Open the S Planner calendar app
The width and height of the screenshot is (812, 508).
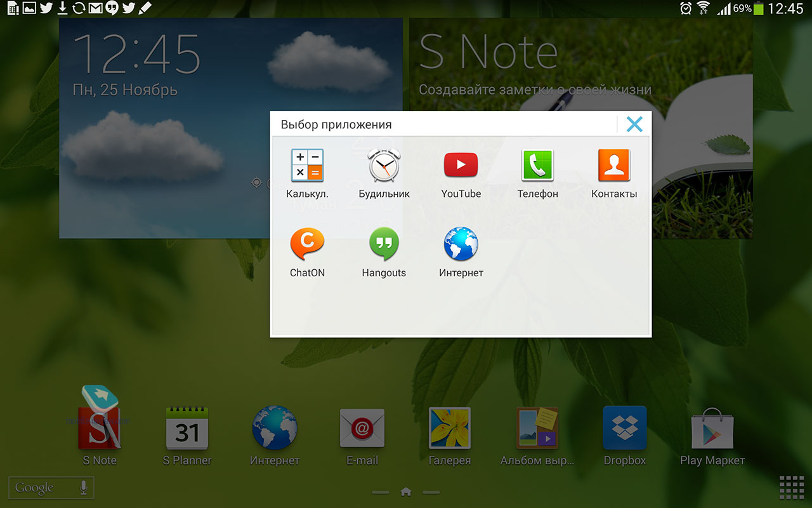(x=187, y=429)
